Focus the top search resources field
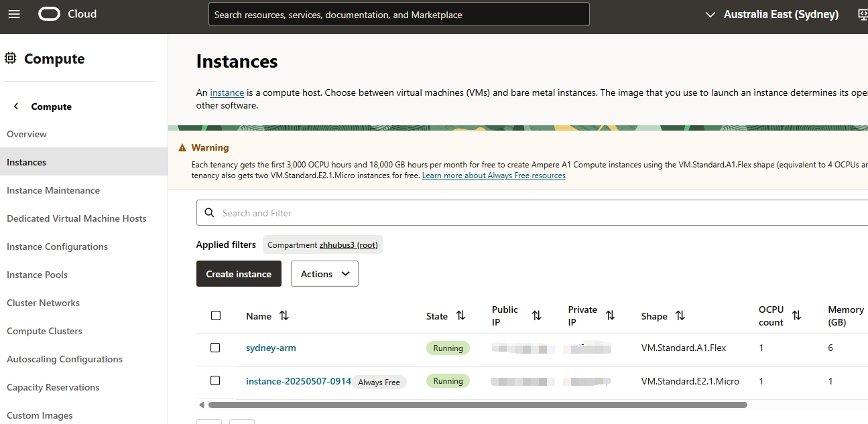This screenshot has width=868, height=424. (x=399, y=14)
